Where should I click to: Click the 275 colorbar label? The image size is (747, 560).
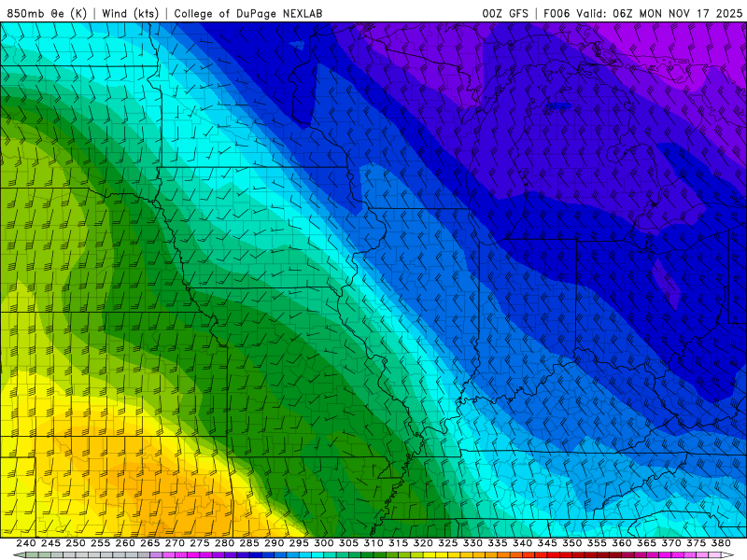point(200,543)
